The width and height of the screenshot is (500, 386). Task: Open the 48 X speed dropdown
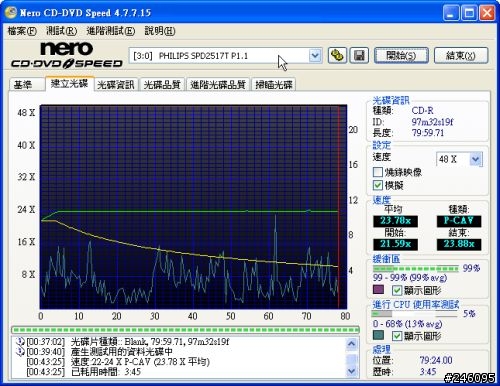pos(476,159)
